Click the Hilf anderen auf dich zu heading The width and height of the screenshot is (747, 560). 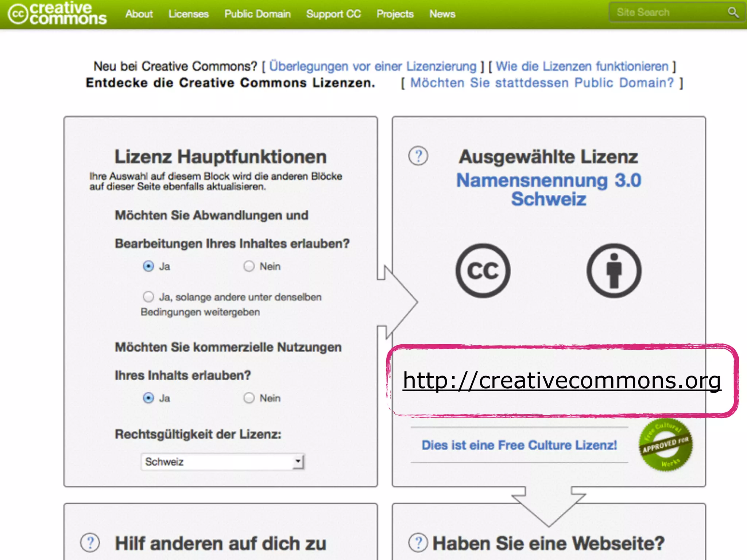pos(220,543)
